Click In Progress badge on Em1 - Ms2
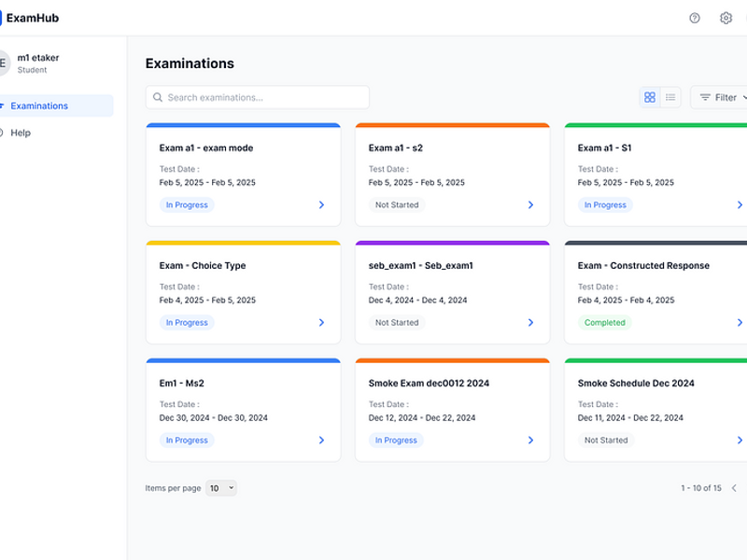Viewport: 747px width, 560px height. (x=187, y=440)
